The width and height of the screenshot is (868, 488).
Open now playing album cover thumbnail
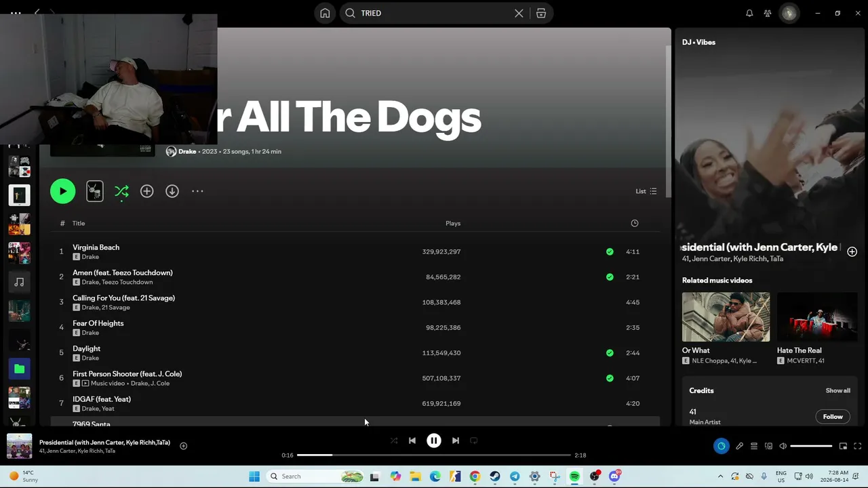(x=19, y=446)
